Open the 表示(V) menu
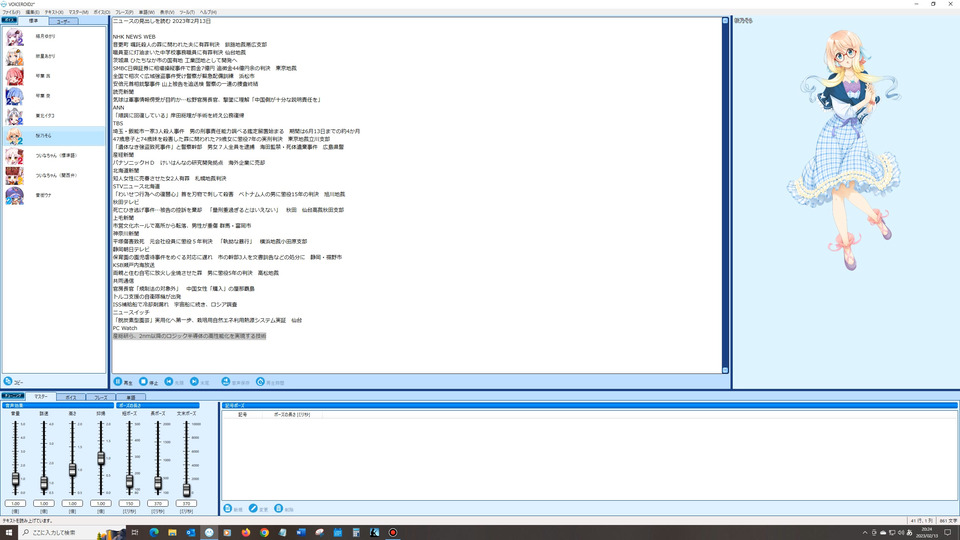 pos(167,12)
